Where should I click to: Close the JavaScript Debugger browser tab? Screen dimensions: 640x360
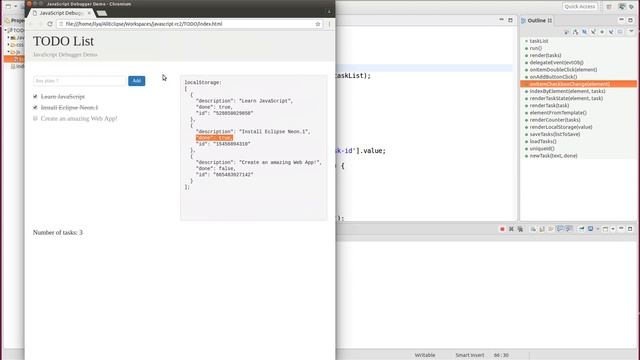coord(89,13)
